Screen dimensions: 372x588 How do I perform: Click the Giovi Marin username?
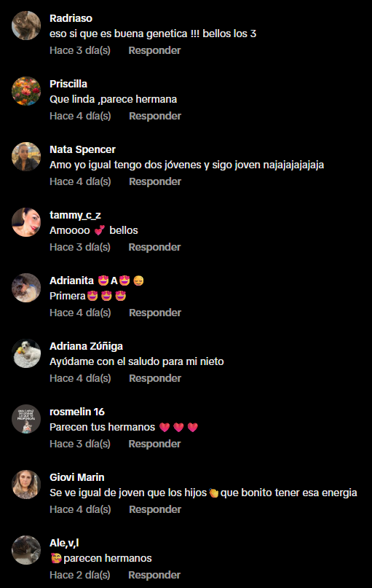76,477
